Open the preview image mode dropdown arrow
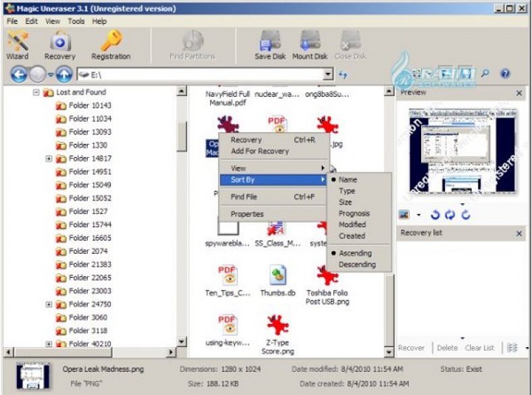The image size is (532, 395). click(x=419, y=215)
